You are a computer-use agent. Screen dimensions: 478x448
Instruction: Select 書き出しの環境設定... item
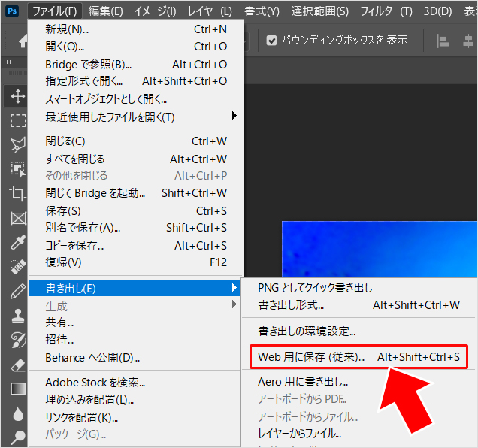tap(358, 331)
